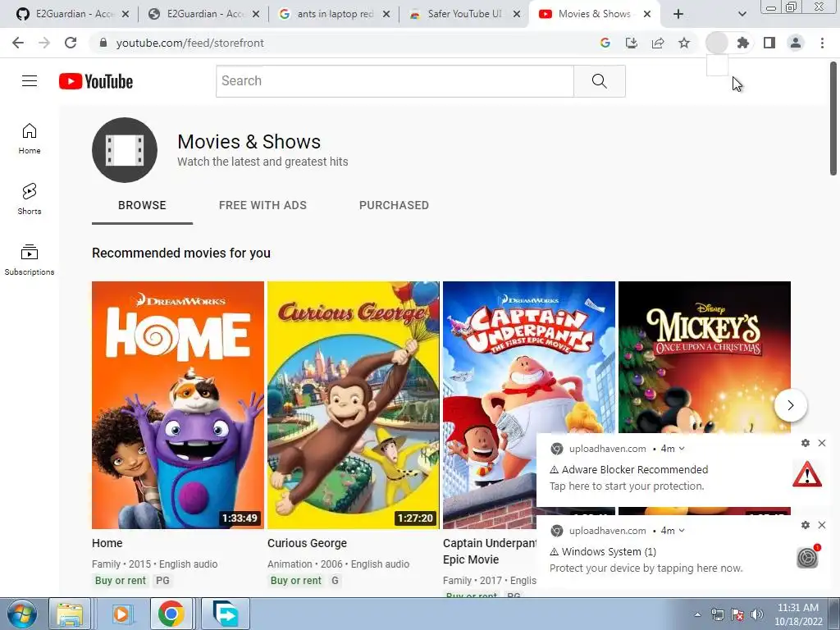Click the network tray icon
The image size is (840, 630).
point(717,614)
